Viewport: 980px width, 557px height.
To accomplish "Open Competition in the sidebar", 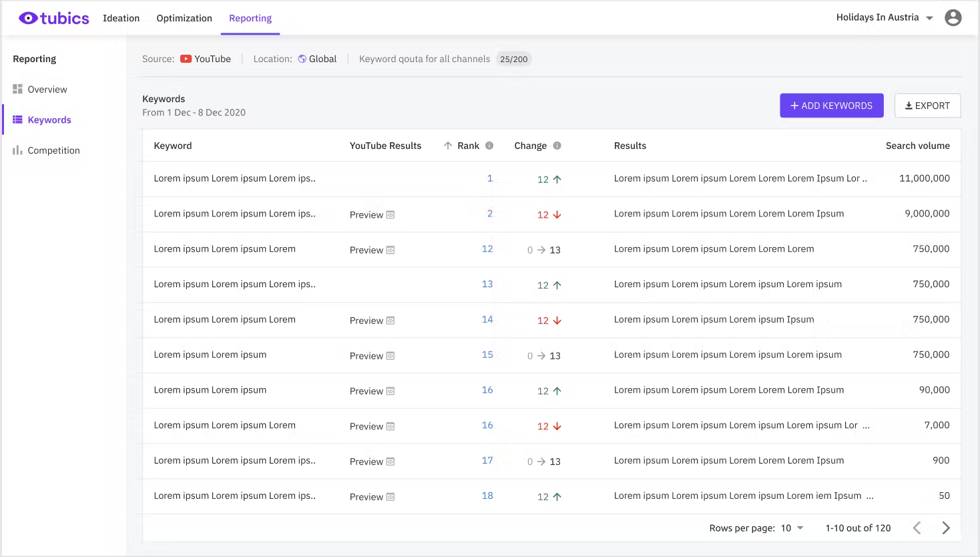I will click(x=53, y=151).
